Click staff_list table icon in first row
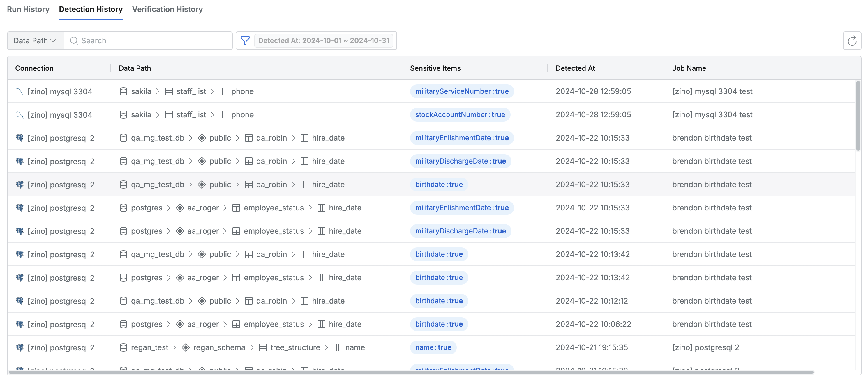 [x=169, y=92]
